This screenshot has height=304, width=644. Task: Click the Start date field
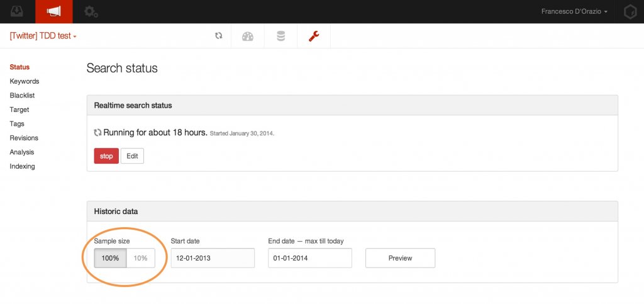pos(213,258)
